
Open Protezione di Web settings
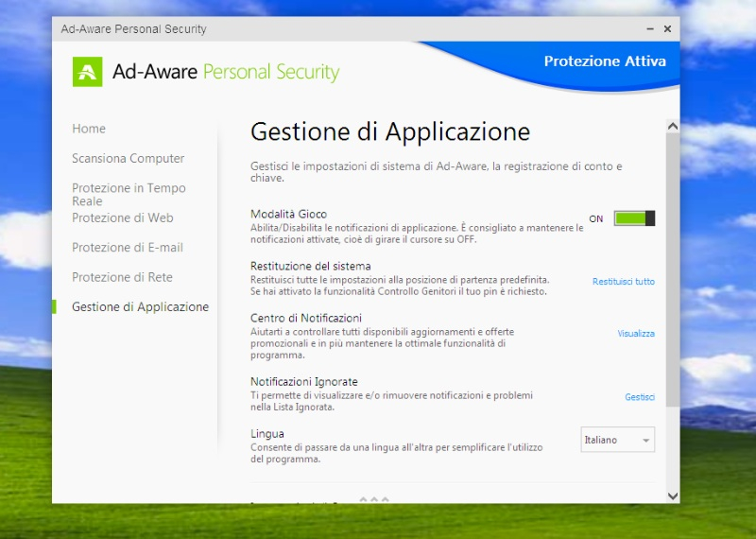point(122,217)
